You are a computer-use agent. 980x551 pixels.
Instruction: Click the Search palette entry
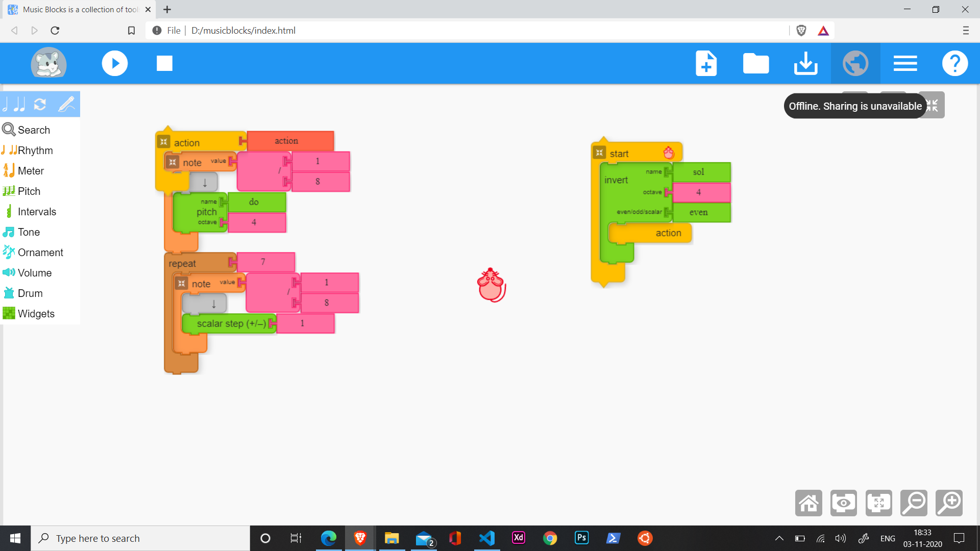pos(34,130)
